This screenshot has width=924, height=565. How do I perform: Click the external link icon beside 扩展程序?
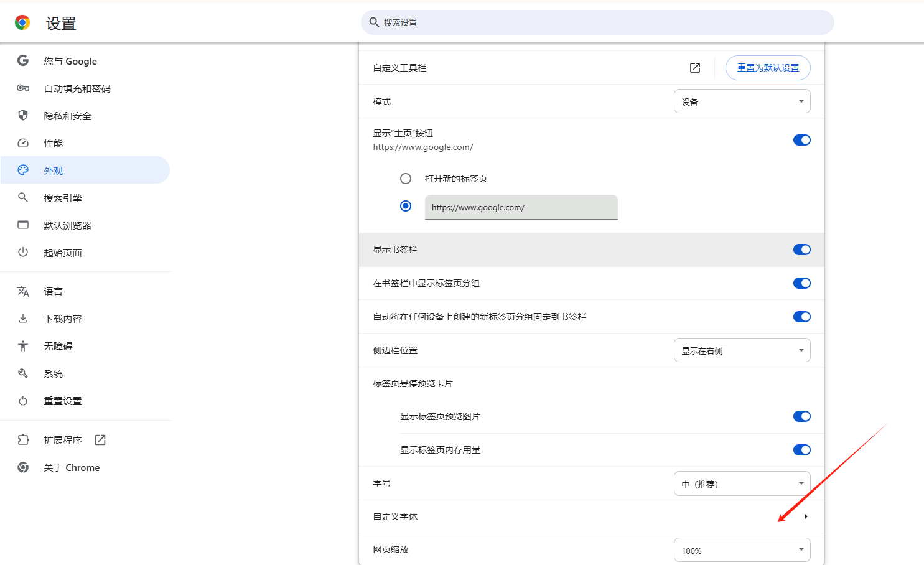(100, 440)
